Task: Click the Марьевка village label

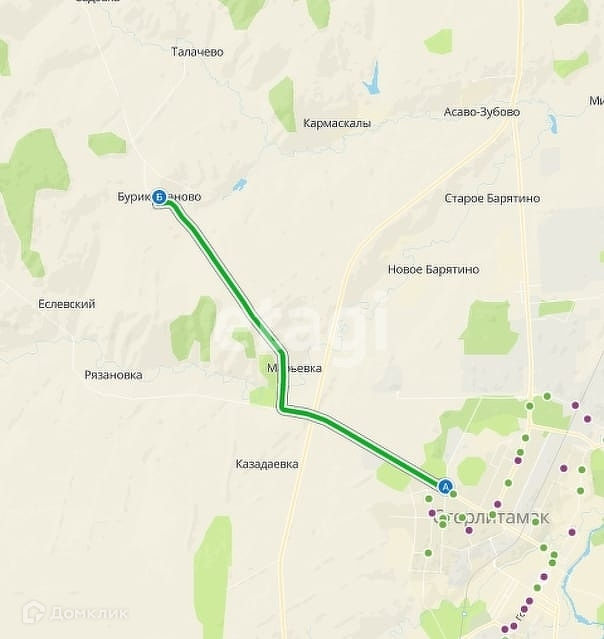Action: (x=294, y=368)
